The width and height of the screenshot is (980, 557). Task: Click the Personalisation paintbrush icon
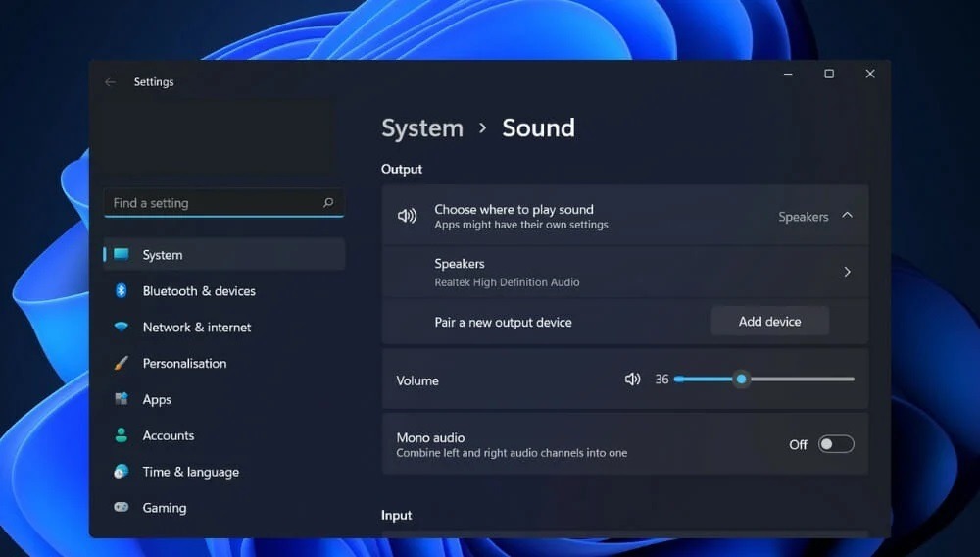click(122, 363)
